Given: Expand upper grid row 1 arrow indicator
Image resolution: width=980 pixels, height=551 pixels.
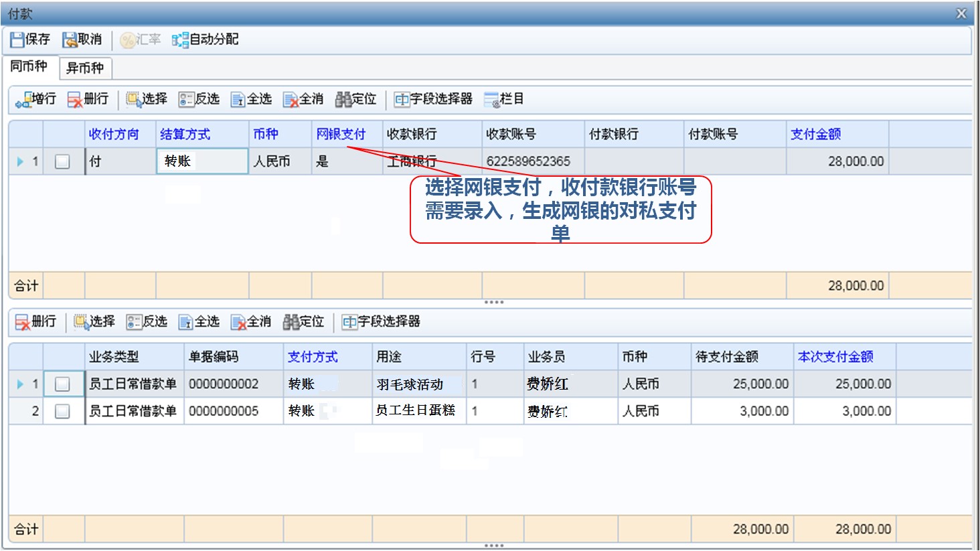Looking at the screenshot, I should 20,161.
